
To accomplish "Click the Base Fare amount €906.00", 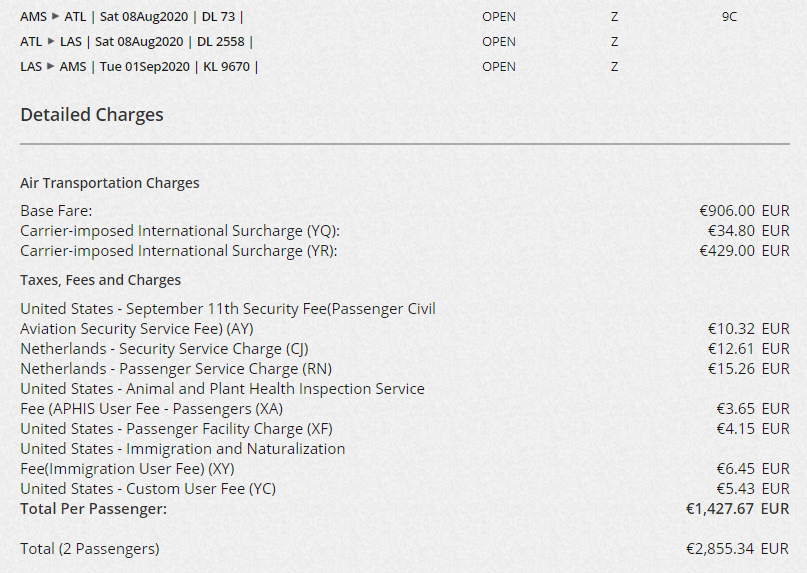I will [726, 211].
